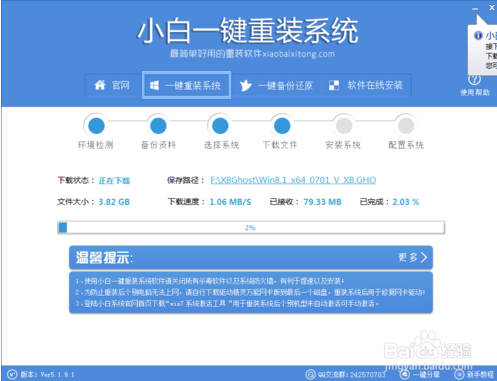Open the 新手教程 tutorial link
Viewport: 497px width, 381px height.
473,375
